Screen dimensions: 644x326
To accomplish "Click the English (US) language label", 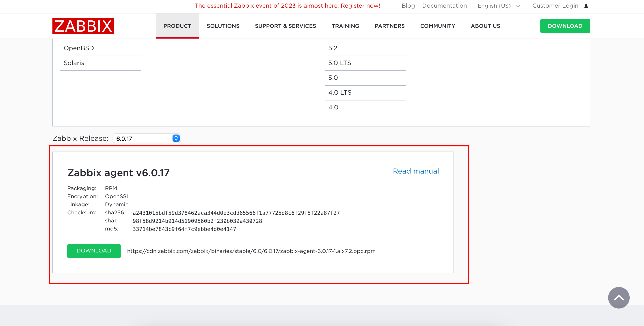I will 494,6.
